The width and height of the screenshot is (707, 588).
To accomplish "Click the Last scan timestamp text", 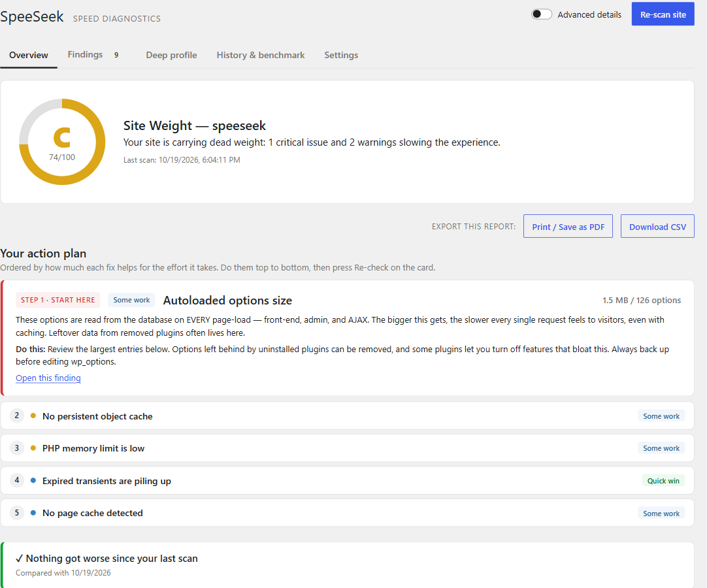I will tap(182, 160).
